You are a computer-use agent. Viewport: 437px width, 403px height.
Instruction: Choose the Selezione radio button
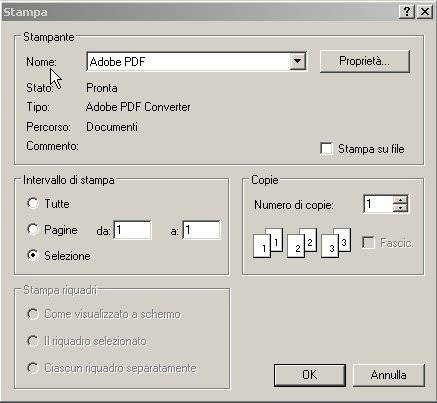[x=33, y=255]
